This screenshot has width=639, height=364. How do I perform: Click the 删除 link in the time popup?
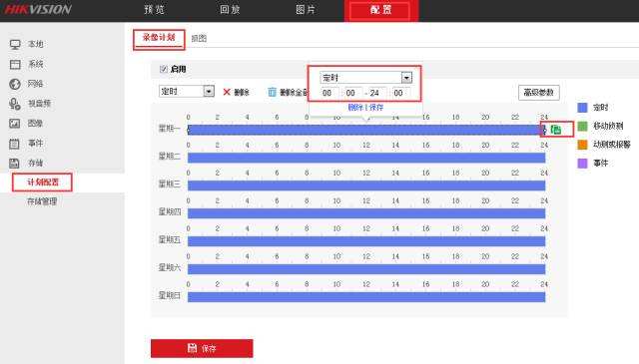(355, 108)
